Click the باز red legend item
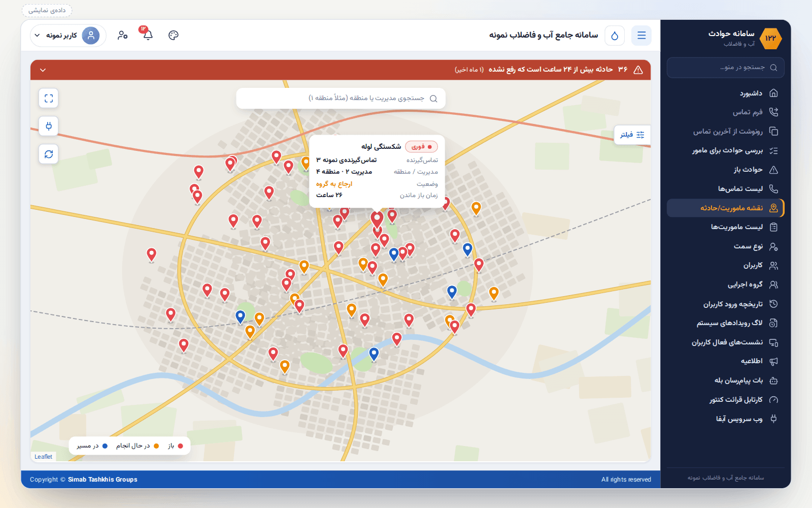Viewport: 812px width, 508px height. tap(175, 446)
